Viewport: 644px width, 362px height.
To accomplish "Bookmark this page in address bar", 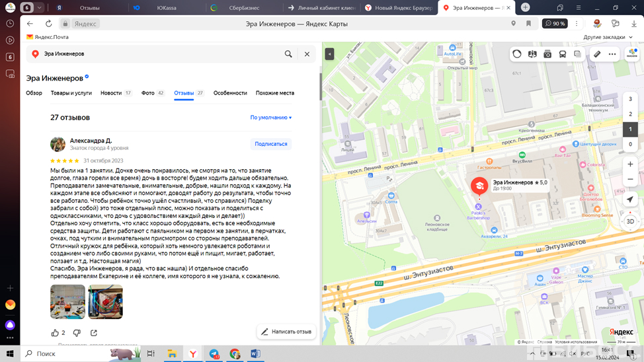I will pyautogui.click(x=528, y=24).
